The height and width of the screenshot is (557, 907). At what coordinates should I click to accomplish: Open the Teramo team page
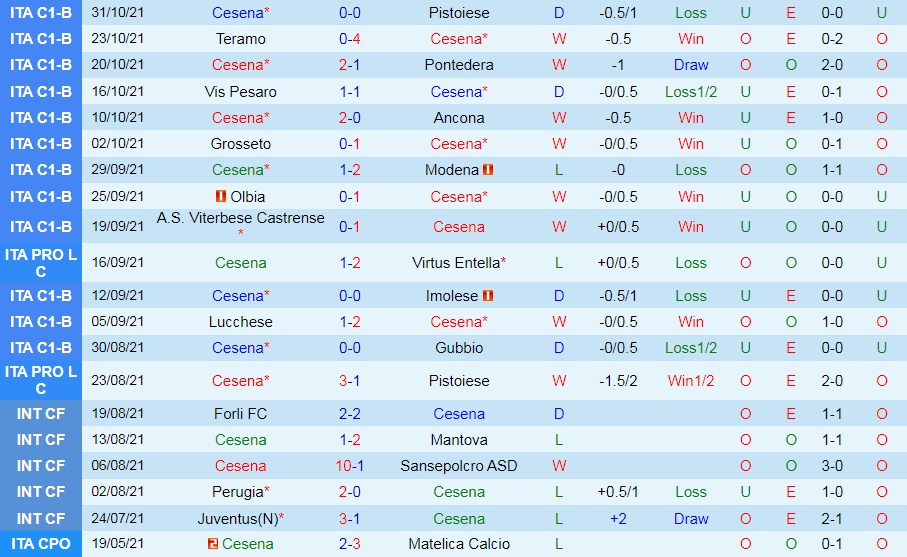240,39
